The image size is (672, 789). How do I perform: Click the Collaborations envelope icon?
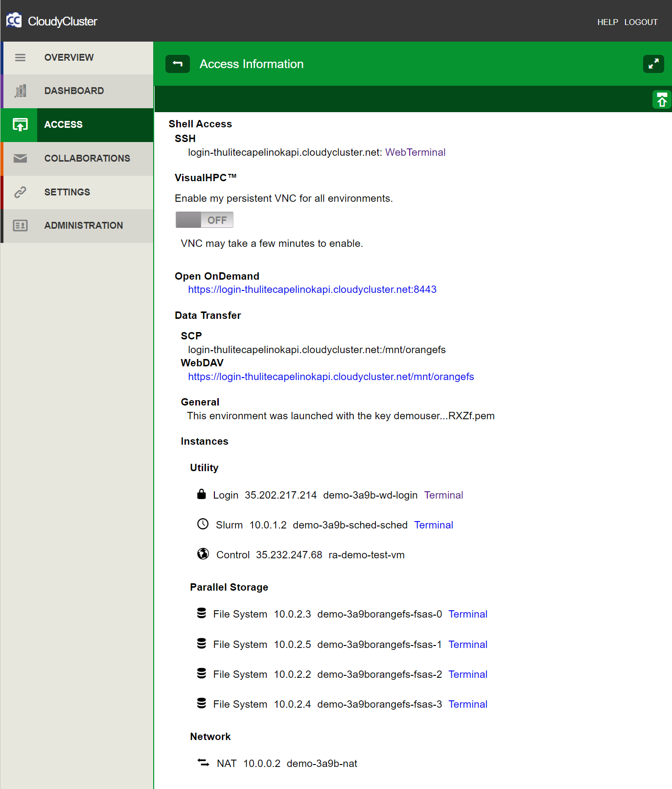pyautogui.click(x=20, y=158)
